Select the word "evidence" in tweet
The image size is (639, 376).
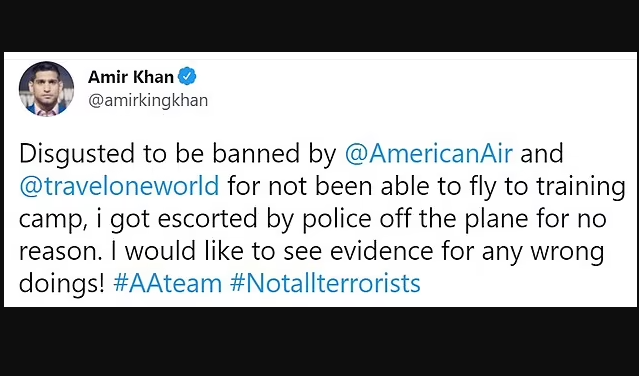pos(381,251)
